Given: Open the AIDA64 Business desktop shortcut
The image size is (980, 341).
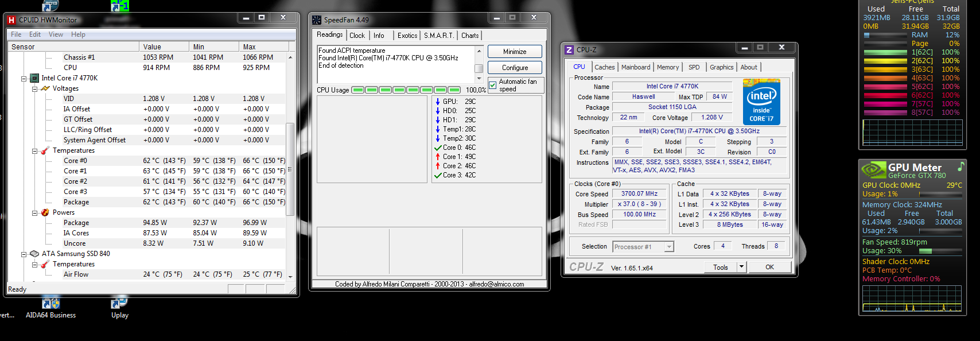Looking at the screenshot, I should (51, 306).
